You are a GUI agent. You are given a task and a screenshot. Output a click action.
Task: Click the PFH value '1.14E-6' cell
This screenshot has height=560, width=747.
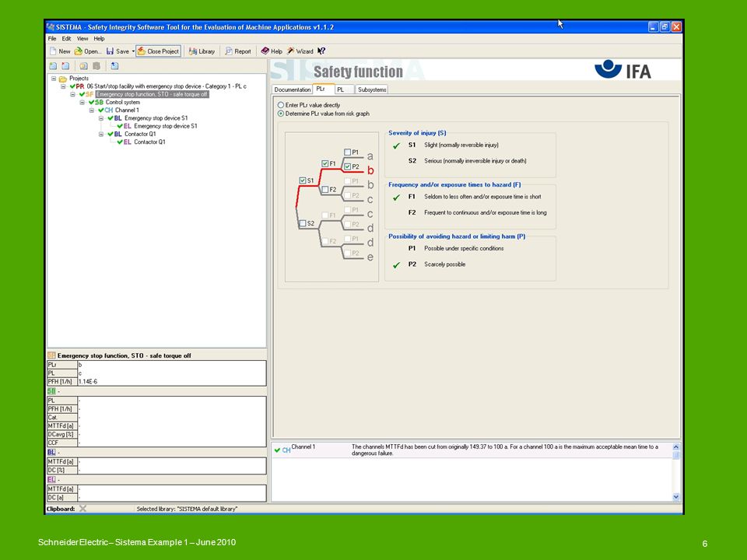[x=171, y=381]
